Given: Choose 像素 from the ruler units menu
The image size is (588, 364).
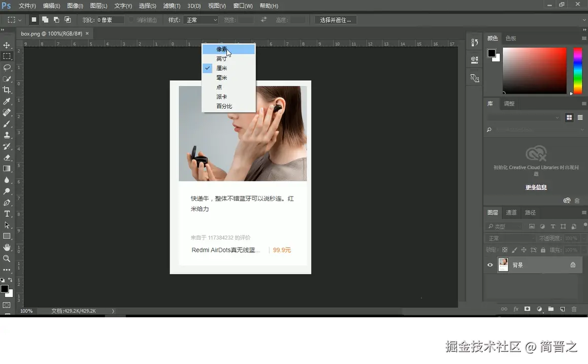Looking at the screenshot, I should pyautogui.click(x=222, y=49).
